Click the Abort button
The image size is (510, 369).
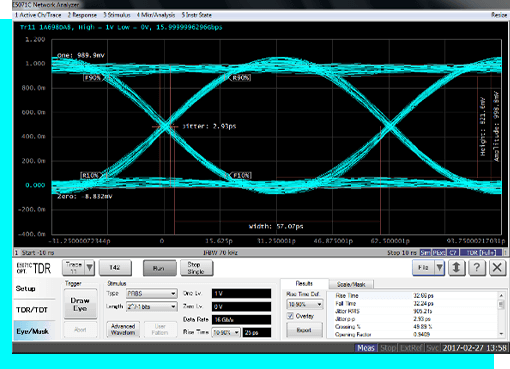(80, 330)
